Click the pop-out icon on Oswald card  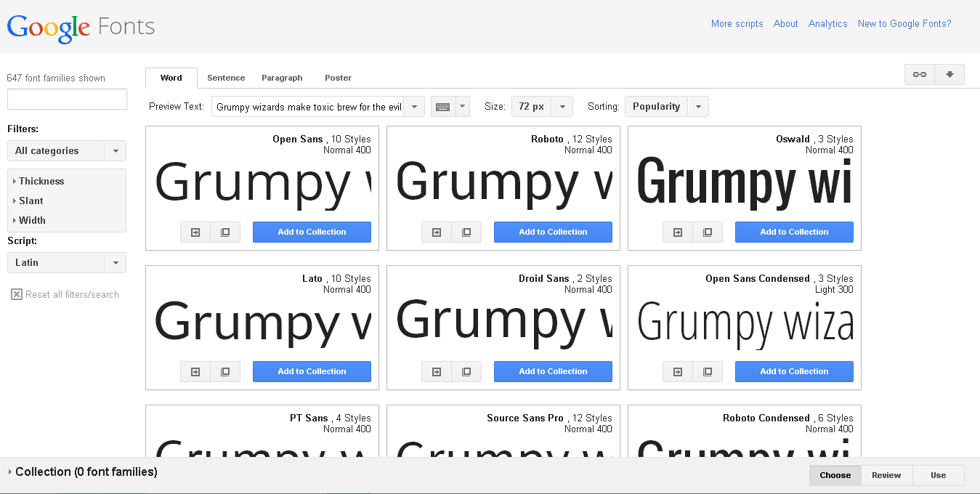click(x=708, y=232)
